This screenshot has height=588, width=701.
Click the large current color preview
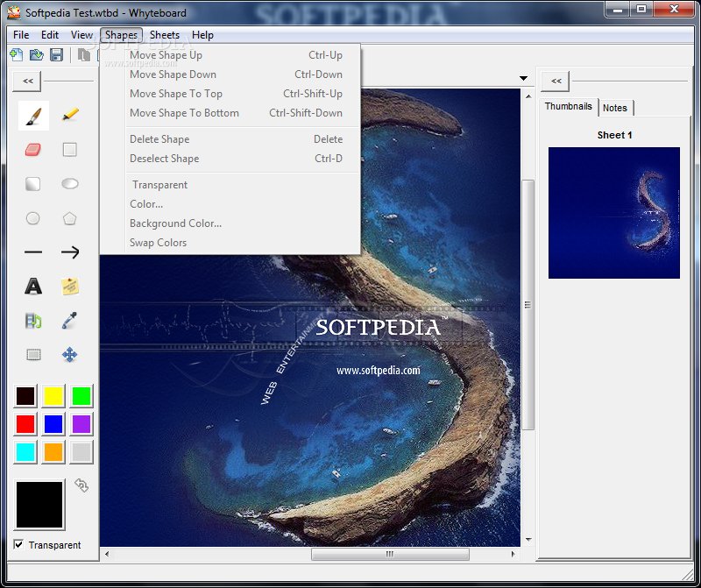39,505
